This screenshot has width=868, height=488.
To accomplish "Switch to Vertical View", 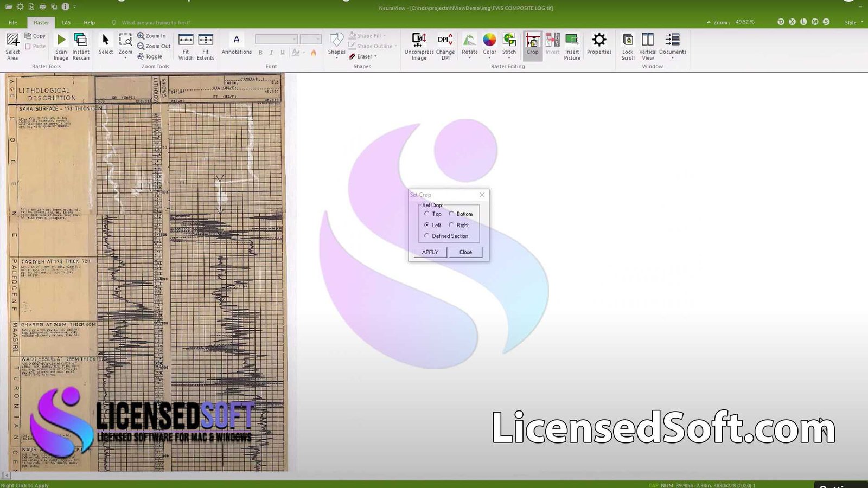I will (648, 46).
